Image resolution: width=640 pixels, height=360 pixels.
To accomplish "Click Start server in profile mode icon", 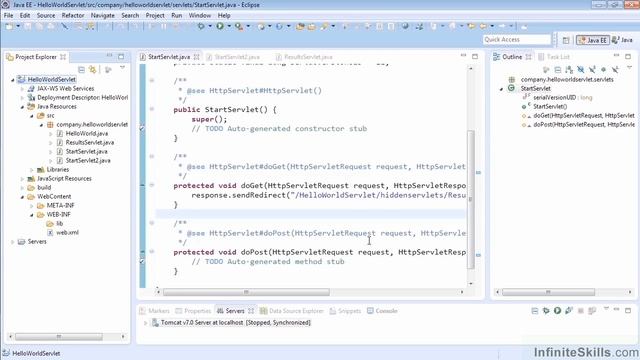I will [x=569, y=311].
